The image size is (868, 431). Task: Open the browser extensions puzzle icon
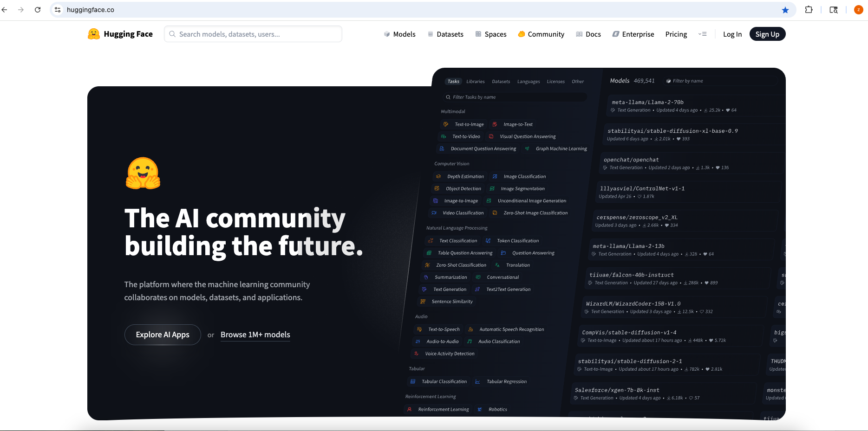[809, 9]
